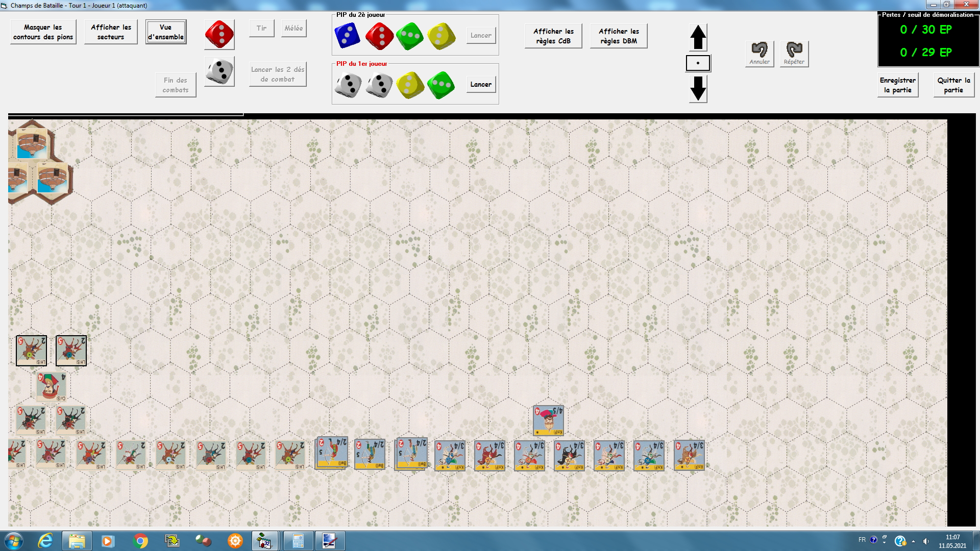Undo last move with Annuler

[x=759, y=54]
